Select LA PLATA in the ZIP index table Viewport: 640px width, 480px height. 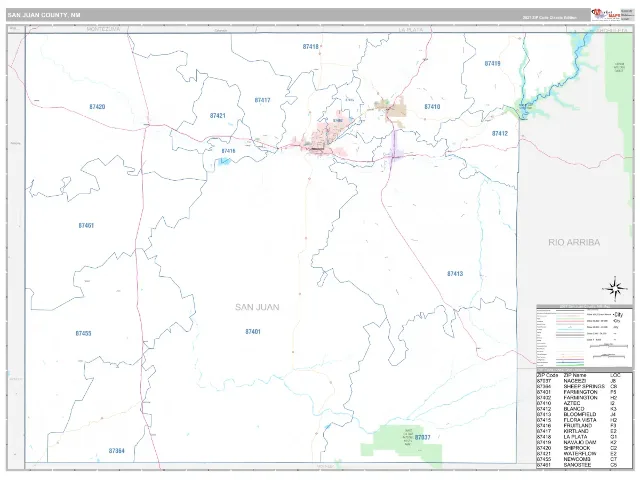coord(575,437)
